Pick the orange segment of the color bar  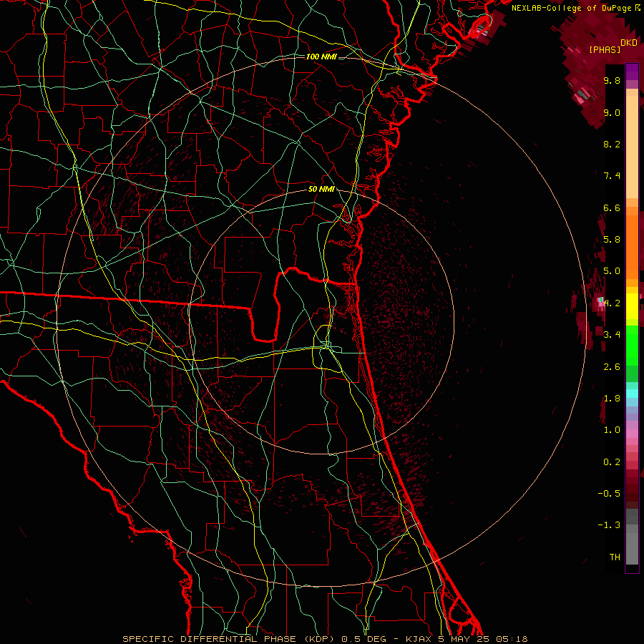point(632,248)
